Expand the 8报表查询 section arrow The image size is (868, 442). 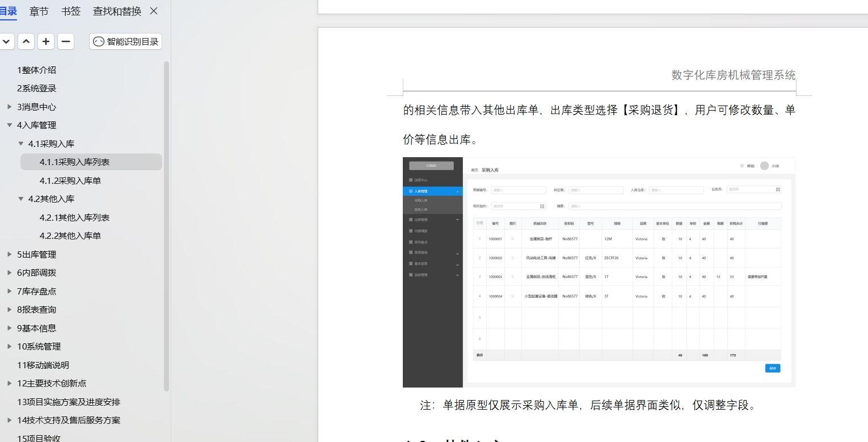tap(9, 310)
